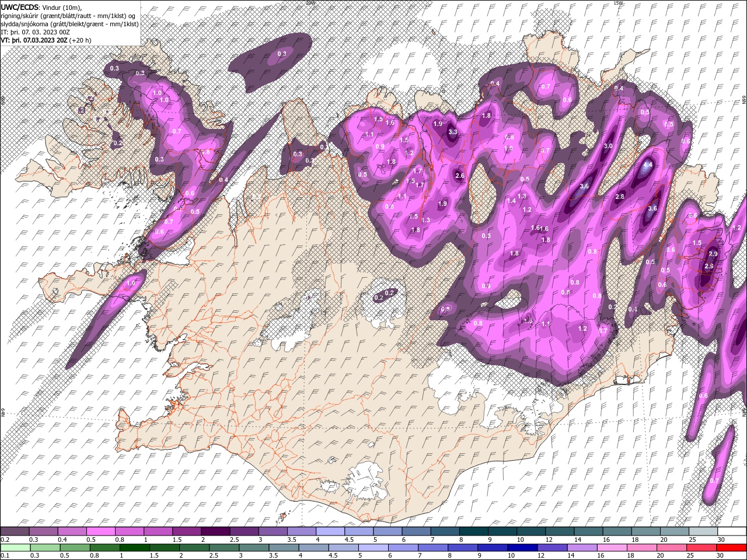Select the 3.3 precipitation value on the map
Image resolution: width=747 pixels, height=560 pixels.
coord(453,132)
